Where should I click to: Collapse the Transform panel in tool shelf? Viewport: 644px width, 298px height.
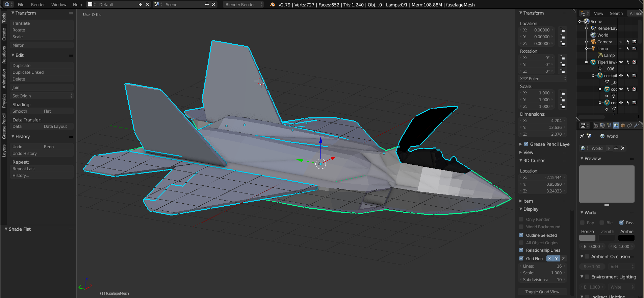[13, 13]
